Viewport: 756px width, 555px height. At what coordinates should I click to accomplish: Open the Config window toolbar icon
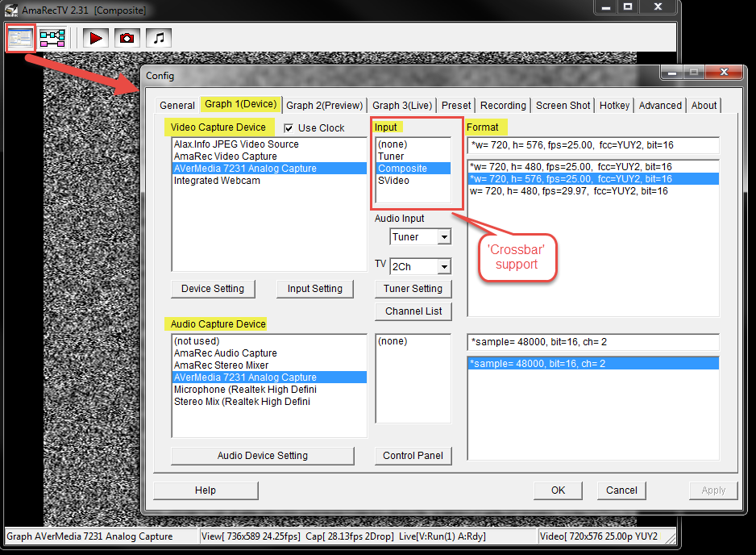(x=20, y=38)
